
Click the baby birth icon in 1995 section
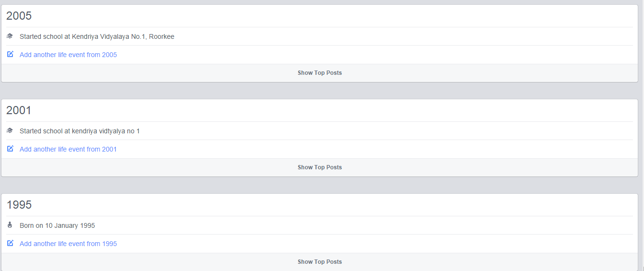coord(10,225)
